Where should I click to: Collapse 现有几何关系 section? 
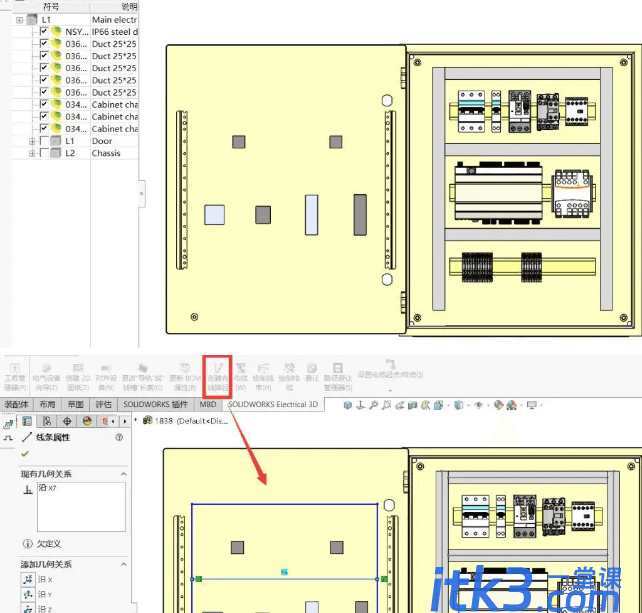[x=124, y=474]
